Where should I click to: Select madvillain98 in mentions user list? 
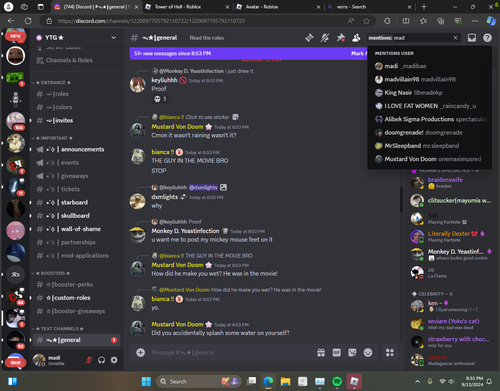[429, 79]
